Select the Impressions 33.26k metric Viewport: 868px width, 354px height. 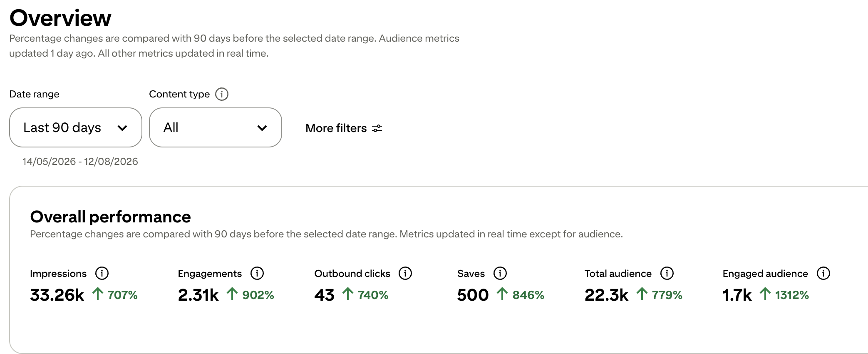pyautogui.click(x=57, y=295)
